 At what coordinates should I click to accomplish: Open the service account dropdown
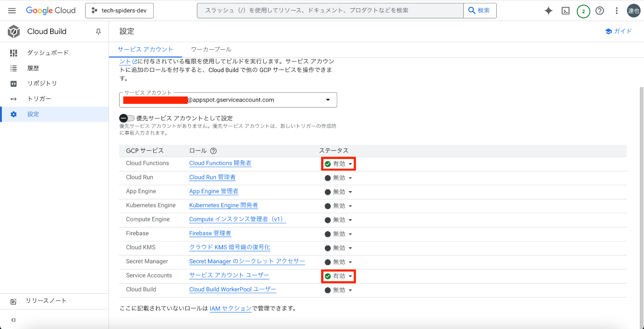click(x=228, y=100)
